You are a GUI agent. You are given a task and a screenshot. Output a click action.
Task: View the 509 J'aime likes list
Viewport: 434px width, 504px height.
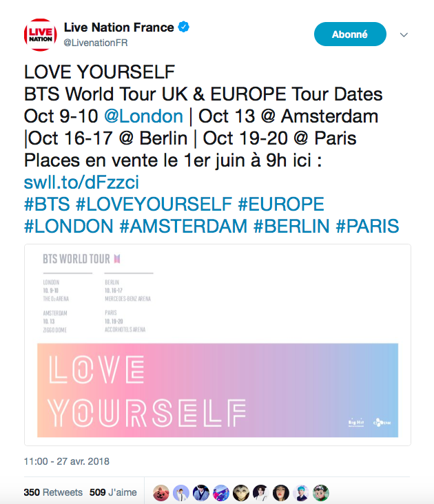(113, 492)
